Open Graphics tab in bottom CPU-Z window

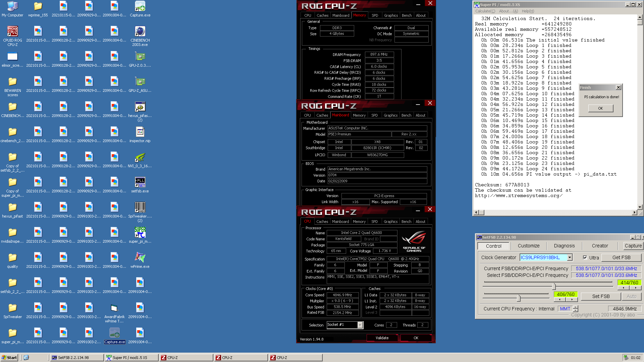pos(390,222)
